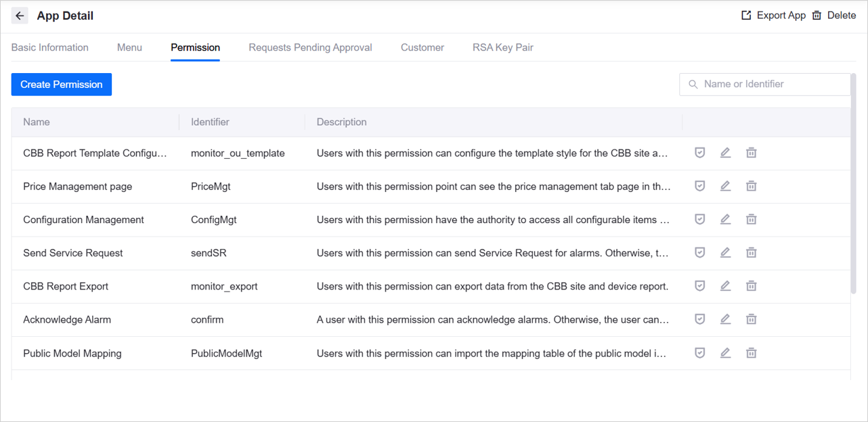This screenshot has height=422, width=868.
Task: Open the Menu tab
Action: (x=129, y=47)
